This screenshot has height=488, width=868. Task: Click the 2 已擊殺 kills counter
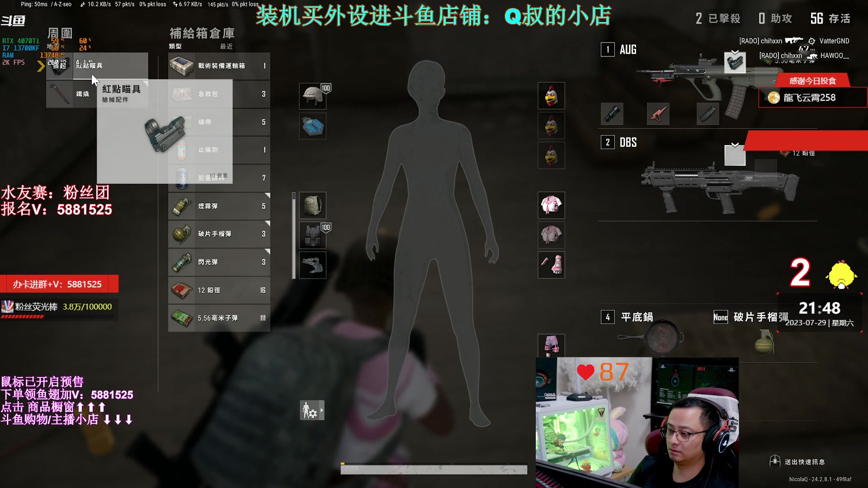(x=718, y=19)
